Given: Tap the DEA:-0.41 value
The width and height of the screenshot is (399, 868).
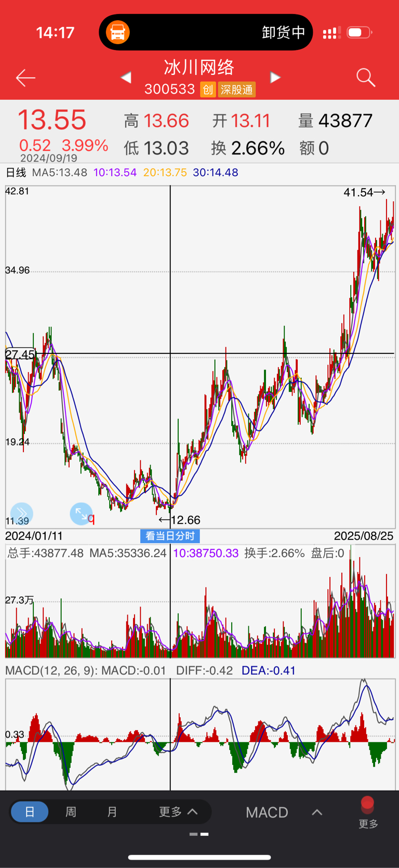Looking at the screenshot, I should [269, 670].
